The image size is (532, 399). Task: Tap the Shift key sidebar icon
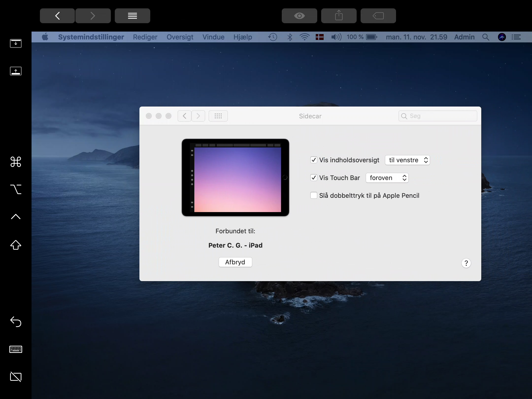16,245
